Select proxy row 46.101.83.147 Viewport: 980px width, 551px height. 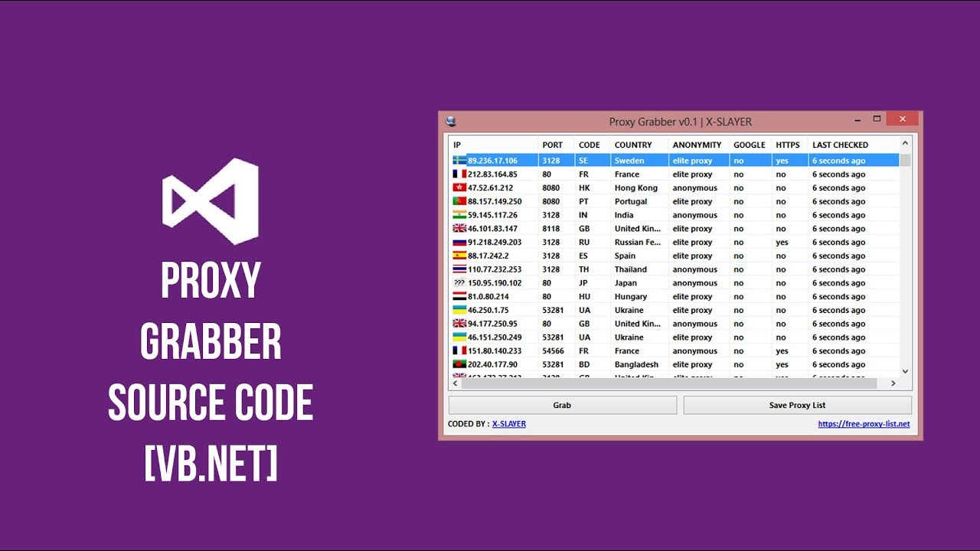point(675,229)
